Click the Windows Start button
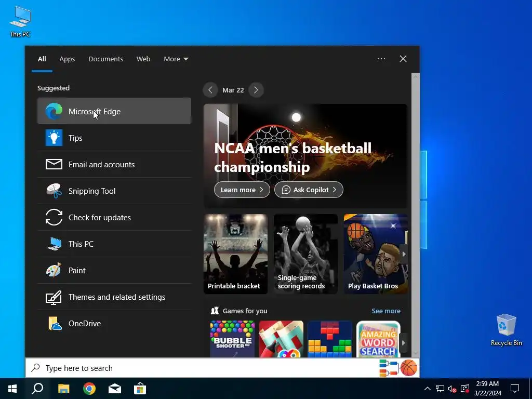Screen dimensions: 532x399 click(x=12, y=389)
